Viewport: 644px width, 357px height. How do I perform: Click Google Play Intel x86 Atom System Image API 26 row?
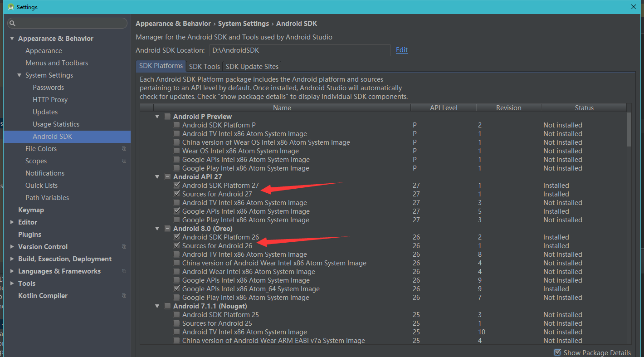[383, 298]
